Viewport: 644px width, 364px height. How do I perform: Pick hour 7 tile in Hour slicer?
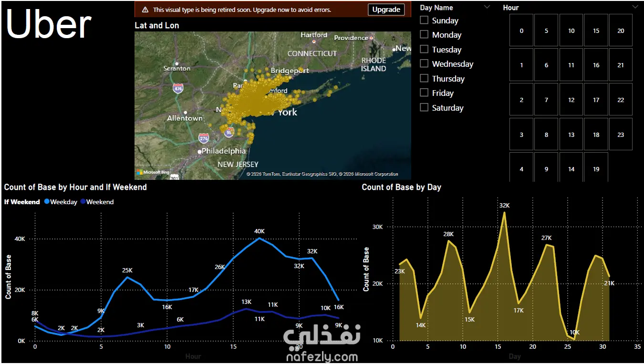pos(546,100)
